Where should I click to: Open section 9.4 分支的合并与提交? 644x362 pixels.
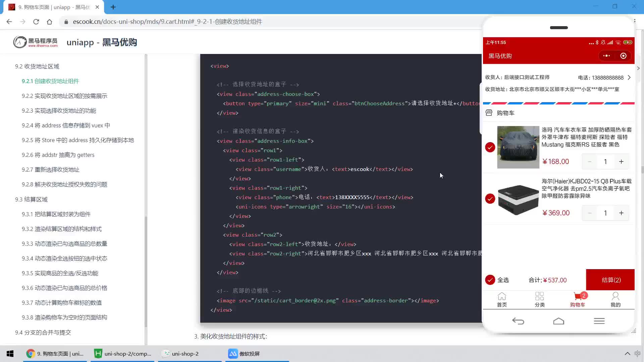tap(43, 333)
